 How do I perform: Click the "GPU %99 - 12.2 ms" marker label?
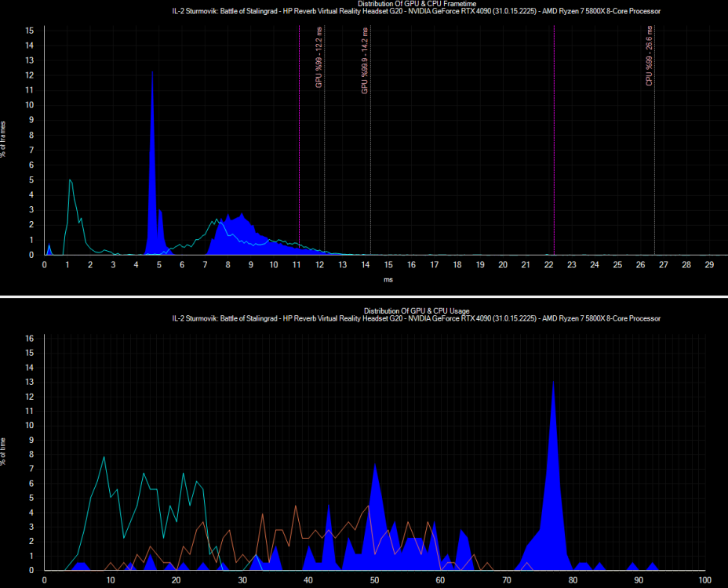pos(319,60)
